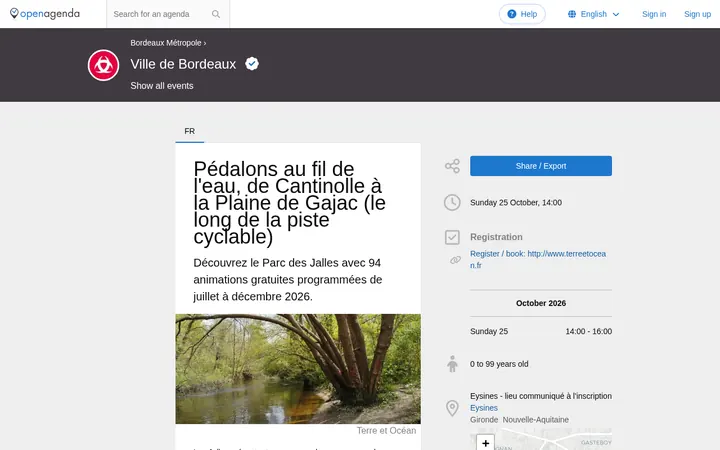Click the verified badge checkmark icon

(252, 63)
